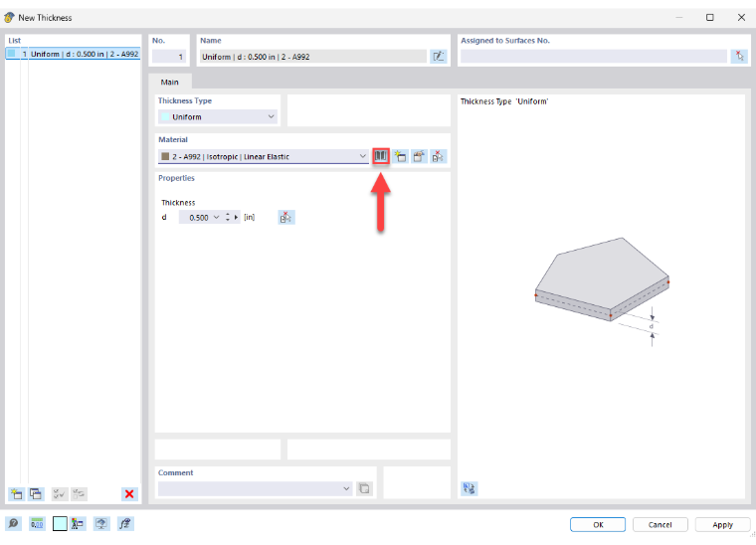
Task: Click the thickness d spinner arrows
Action: tap(228, 218)
